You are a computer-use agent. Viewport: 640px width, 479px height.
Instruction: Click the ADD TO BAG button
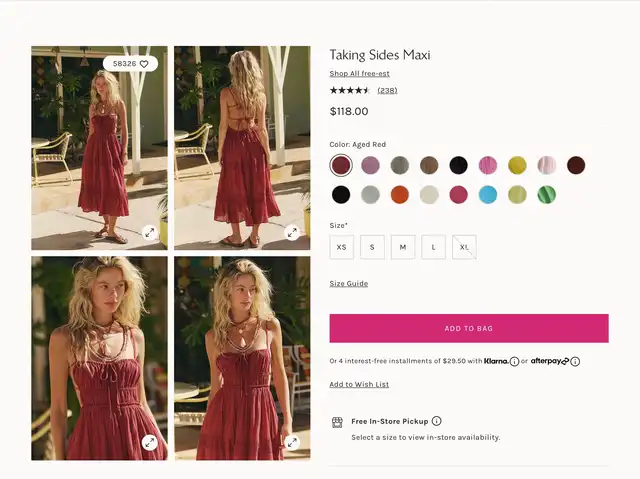click(x=469, y=328)
